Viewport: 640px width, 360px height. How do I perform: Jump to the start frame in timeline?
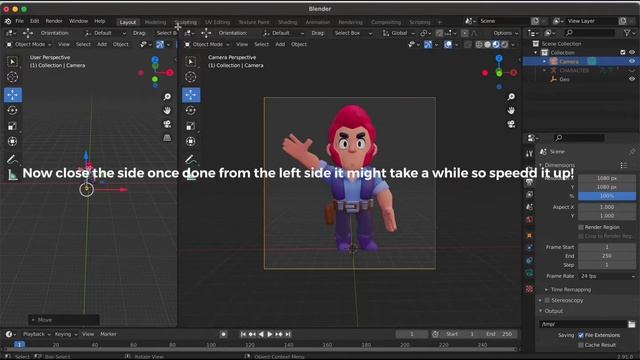(x=243, y=334)
